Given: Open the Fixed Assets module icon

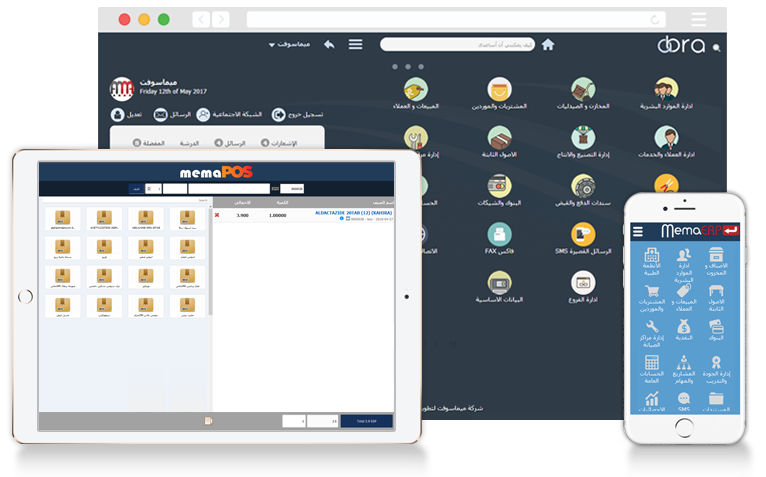Looking at the screenshot, I should point(499,137).
